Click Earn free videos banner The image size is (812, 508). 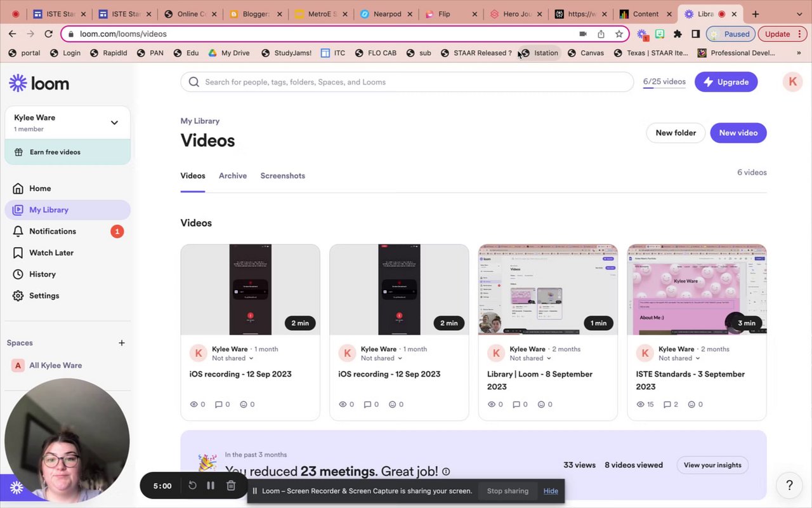point(67,152)
